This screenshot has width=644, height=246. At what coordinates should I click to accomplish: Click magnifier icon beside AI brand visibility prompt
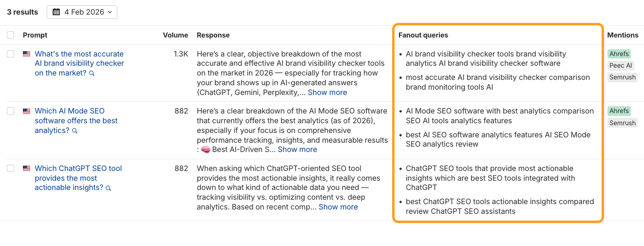pyautogui.click(x=92, y=74)
